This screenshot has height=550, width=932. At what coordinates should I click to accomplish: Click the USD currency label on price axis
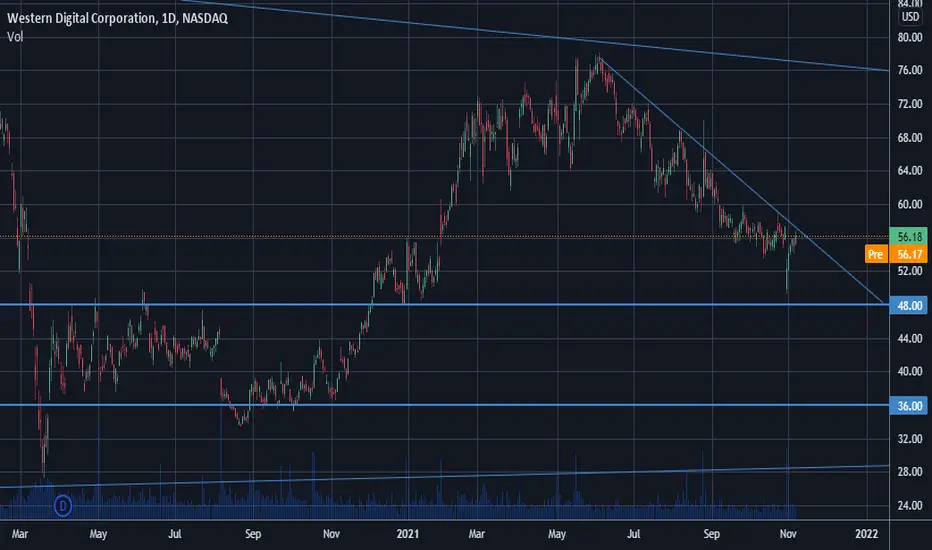click(x=910, y=17)
